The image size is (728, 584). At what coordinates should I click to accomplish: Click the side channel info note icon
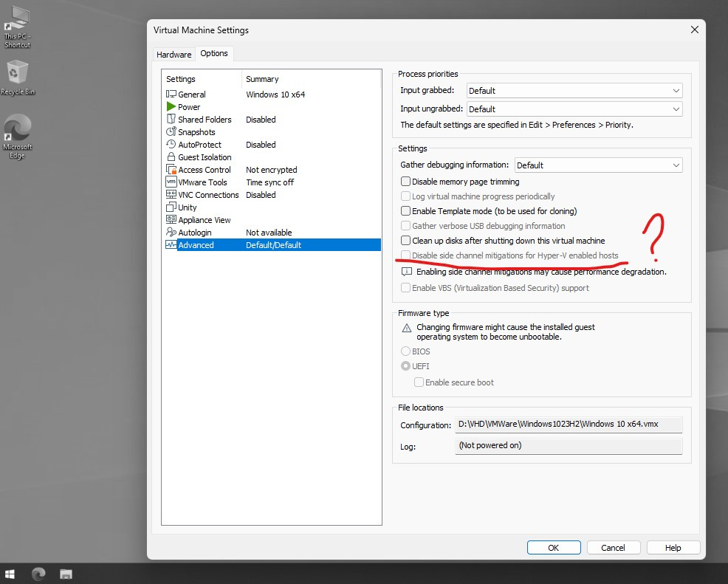click(x=406, y=272)
